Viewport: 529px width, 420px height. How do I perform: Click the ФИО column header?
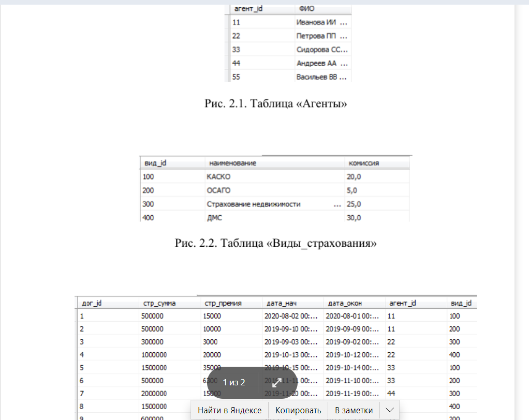306,9
